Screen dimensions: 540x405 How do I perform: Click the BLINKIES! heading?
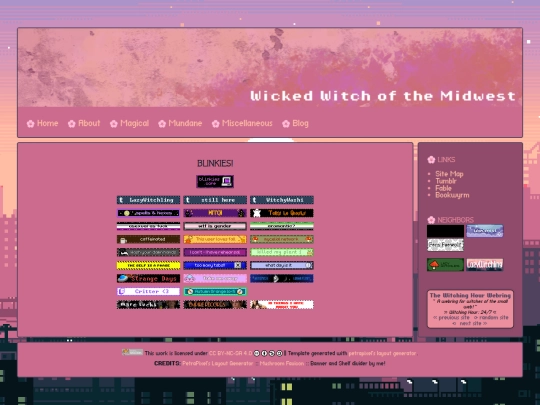point(215,163)
